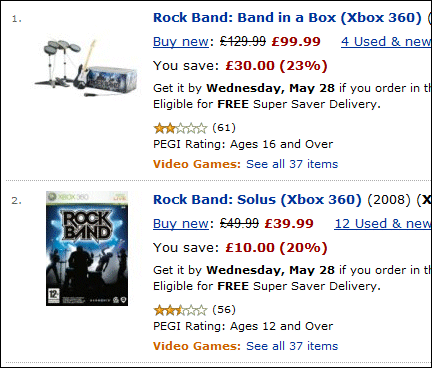Open the 61 customer reviews count

224,128
